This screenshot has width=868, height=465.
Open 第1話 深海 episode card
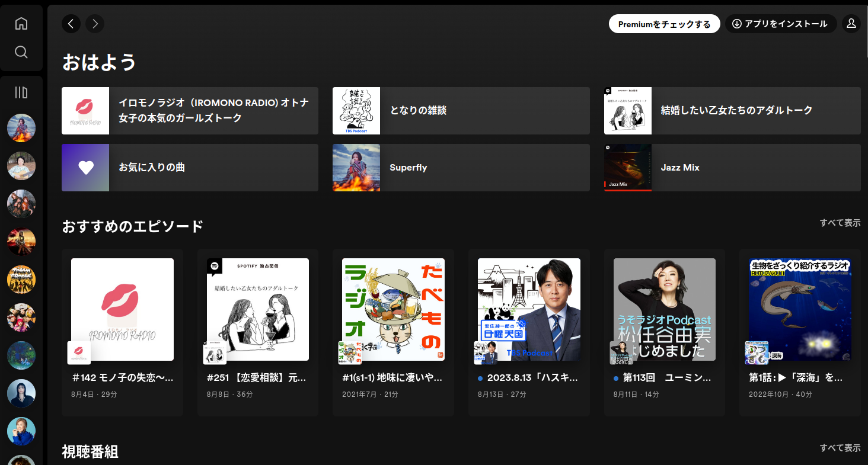pos(800,332)
